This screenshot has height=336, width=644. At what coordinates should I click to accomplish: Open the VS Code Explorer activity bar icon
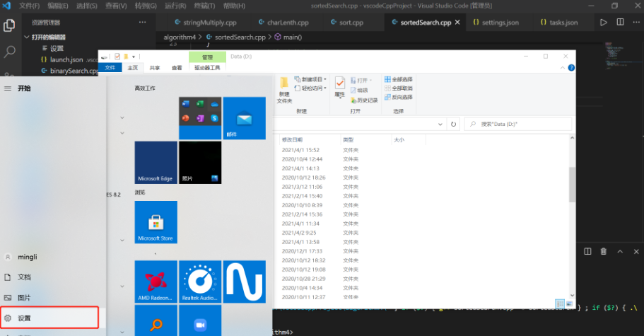point(9,25)
